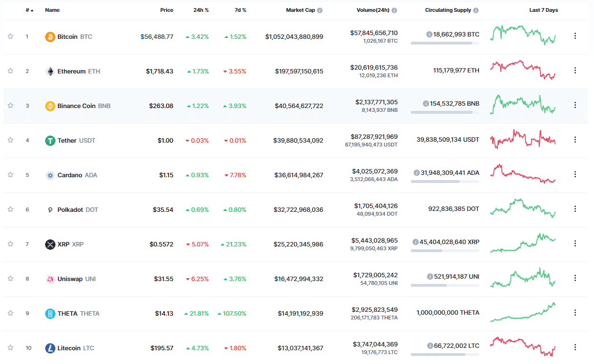Click the info icon beside 18,662,993 BTC
The height and width of the screenshot is (364, 594).
click(x=429, y=34)
